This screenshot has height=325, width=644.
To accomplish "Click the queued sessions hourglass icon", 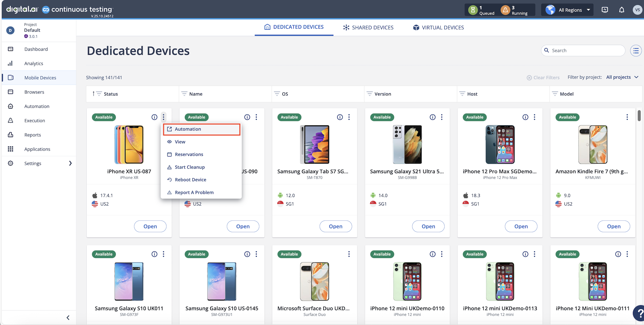I will coord(473,10).
